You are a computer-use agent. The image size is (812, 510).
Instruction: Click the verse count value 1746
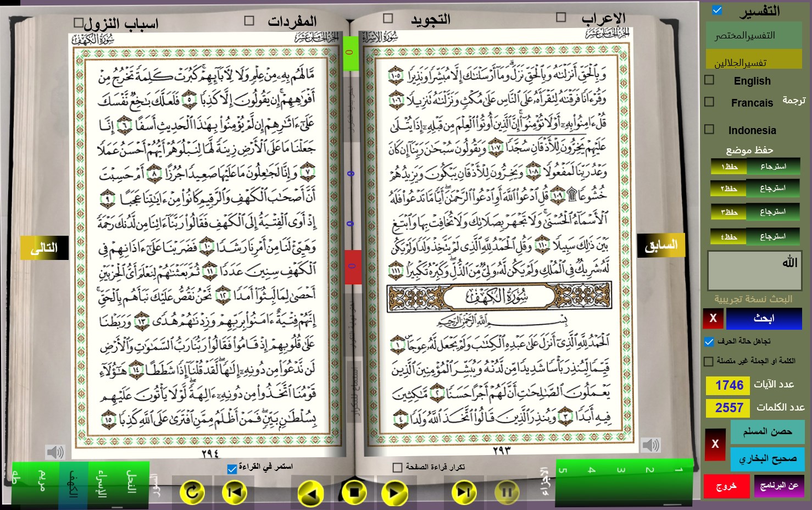(728, 386)
